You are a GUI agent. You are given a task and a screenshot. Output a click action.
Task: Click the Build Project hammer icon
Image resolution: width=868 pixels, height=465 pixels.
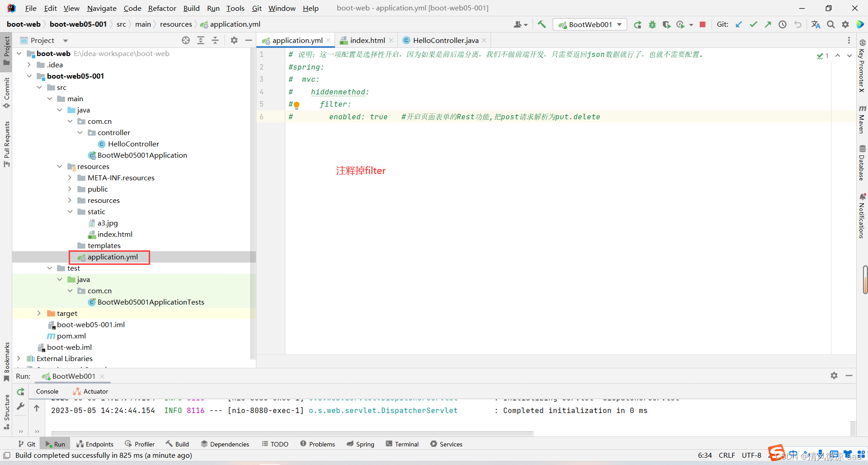542,24
